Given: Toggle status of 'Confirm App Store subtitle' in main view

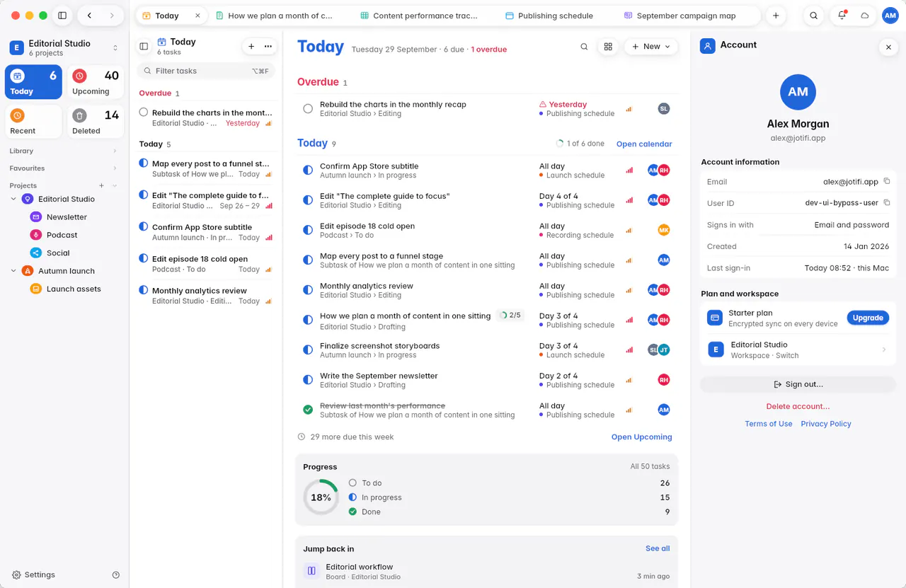Looking at the screenshot, I should pos(308,171).
